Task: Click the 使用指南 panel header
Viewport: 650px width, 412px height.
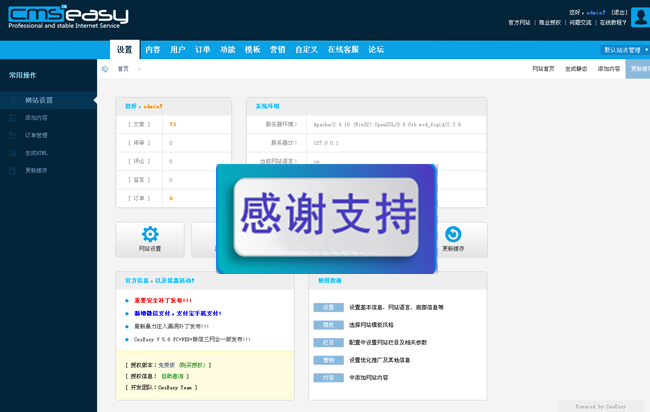Action: (x=398, y=281)
